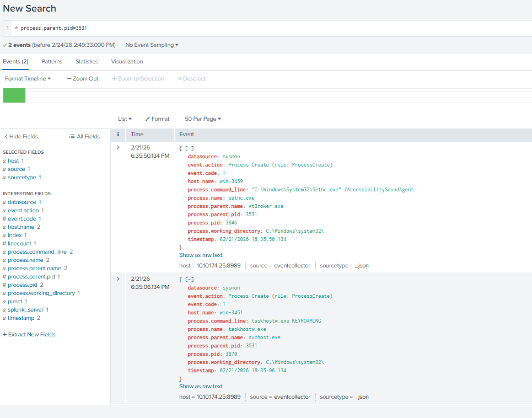This screenshot has height=418, width=532.
Task: Open Format Timeline dropdown
Action: coord(28,78)
